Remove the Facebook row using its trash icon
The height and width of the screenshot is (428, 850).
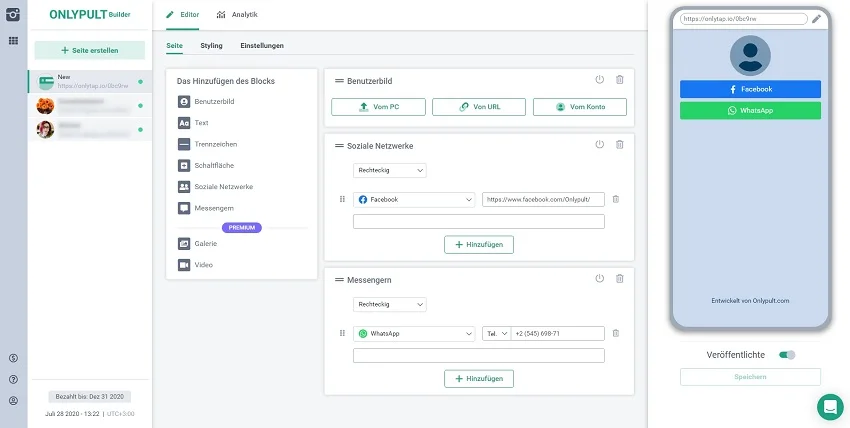tap(616, 199)
